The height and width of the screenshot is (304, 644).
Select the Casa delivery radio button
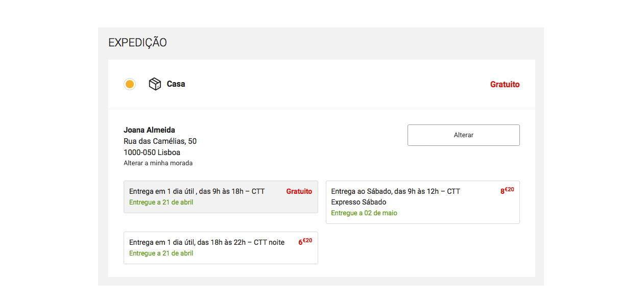130,84
